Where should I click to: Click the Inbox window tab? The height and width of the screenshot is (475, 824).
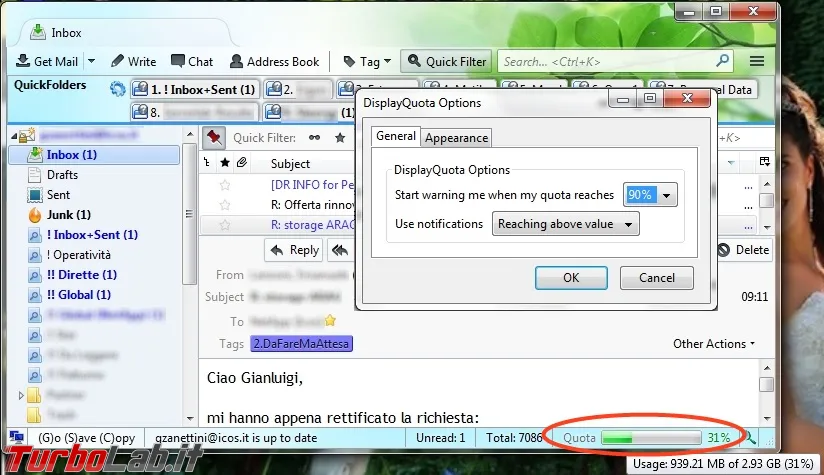(126, 33)
